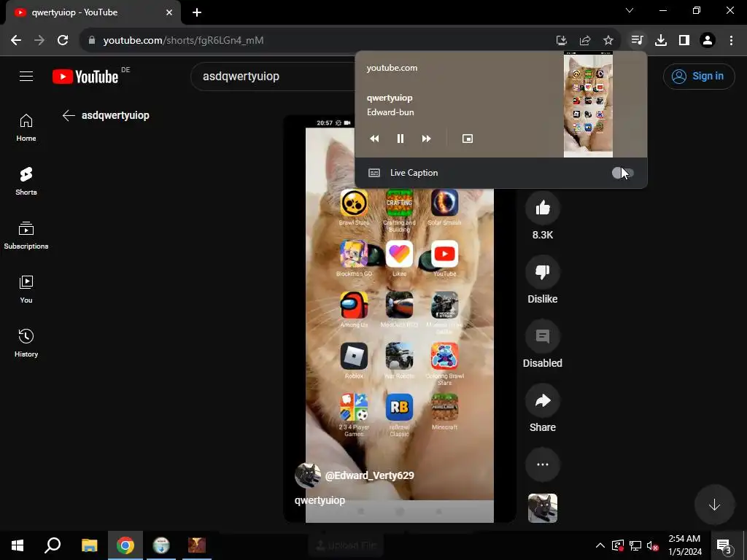747x560 pixels.
Task: Show hidden tray icons chevron
Action: point(600,545)
